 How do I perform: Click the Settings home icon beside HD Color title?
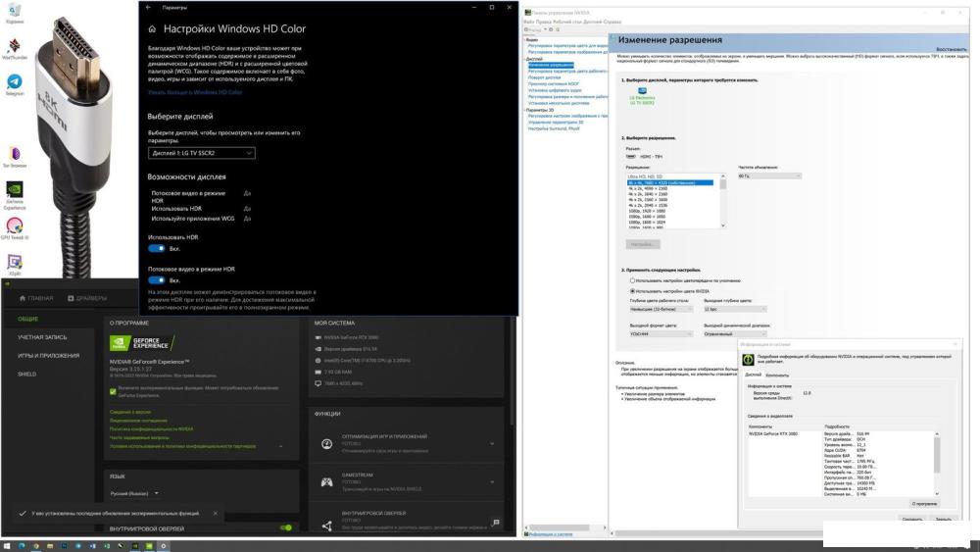[152, 28]
